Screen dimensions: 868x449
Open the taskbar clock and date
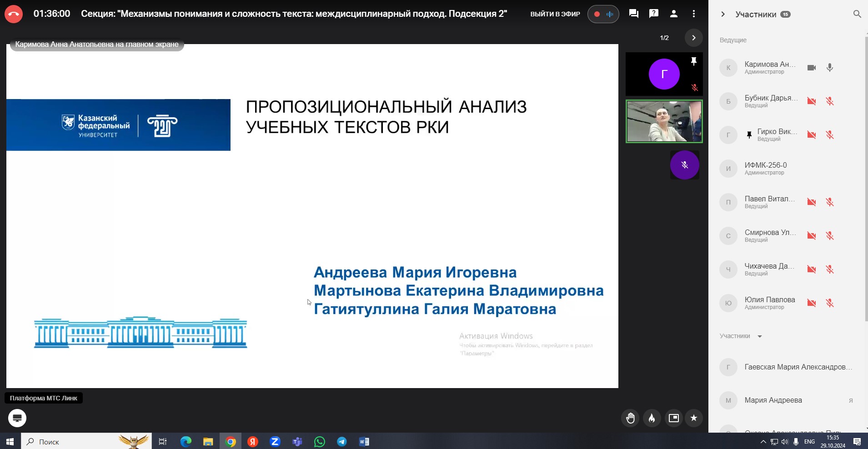(x=833, y=441)
